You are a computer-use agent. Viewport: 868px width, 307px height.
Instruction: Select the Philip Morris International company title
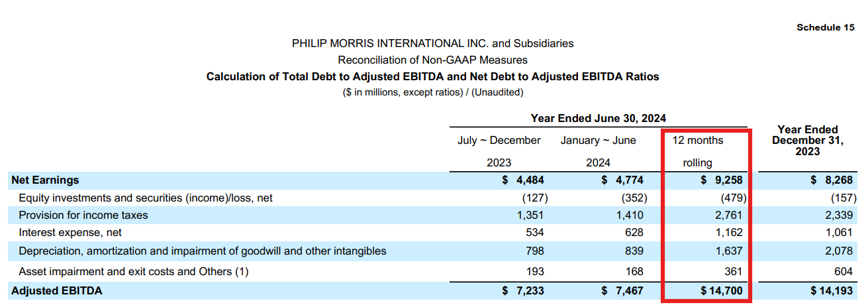click(432, 43)
